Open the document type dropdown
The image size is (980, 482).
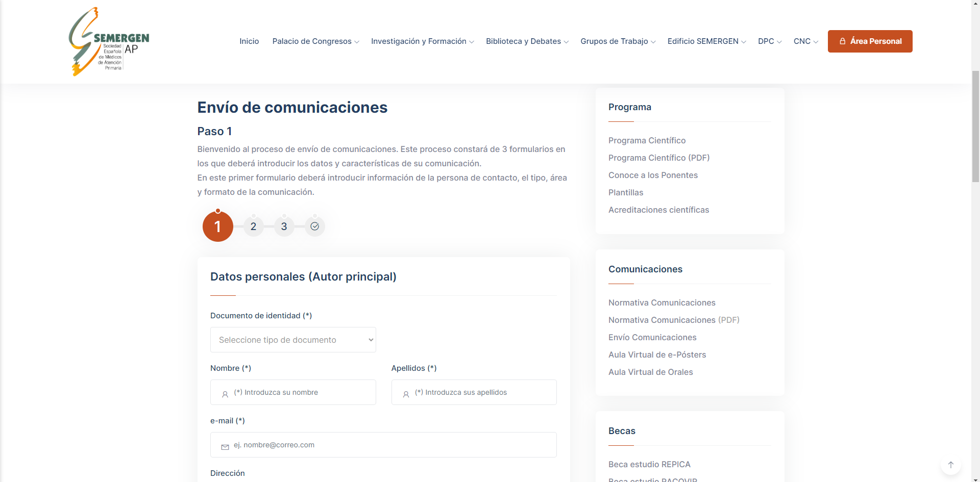(293, 340)
